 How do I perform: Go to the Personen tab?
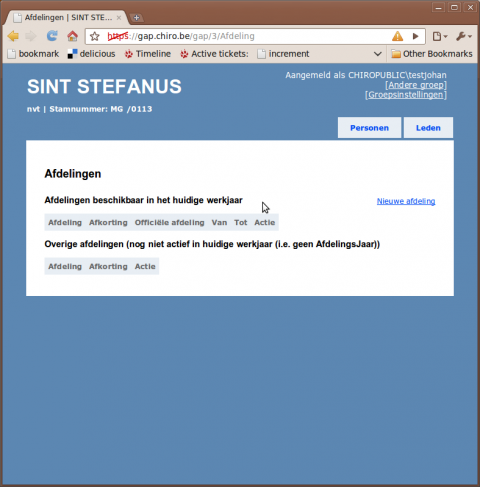click(369, 128)
